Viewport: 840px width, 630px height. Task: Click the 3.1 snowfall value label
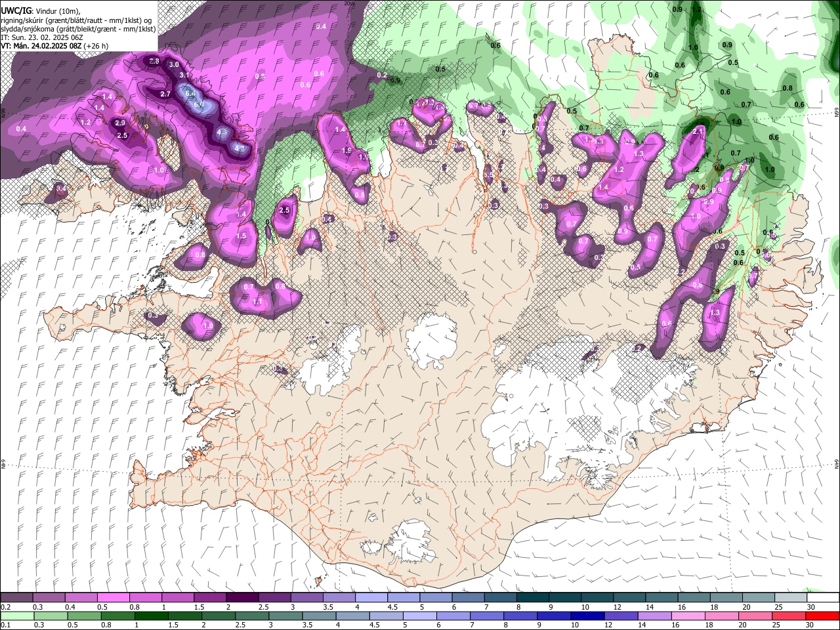tap(184, 75)
